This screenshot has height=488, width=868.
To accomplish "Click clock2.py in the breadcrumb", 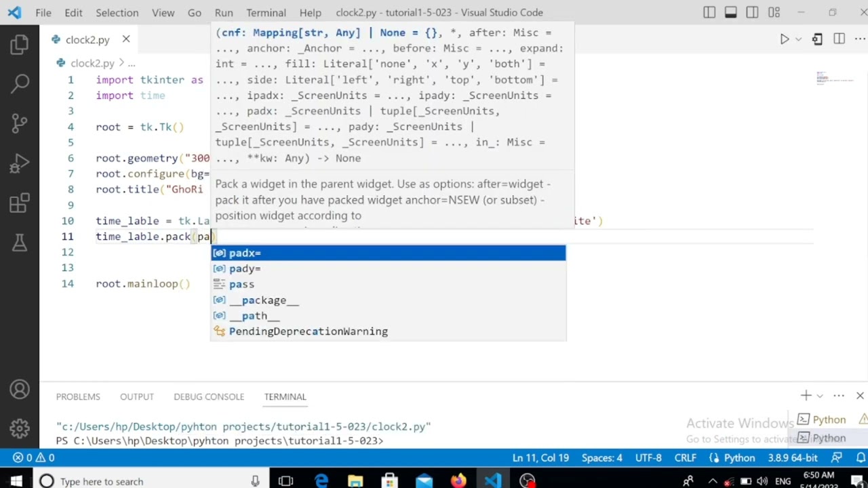I will pos(92,63).
